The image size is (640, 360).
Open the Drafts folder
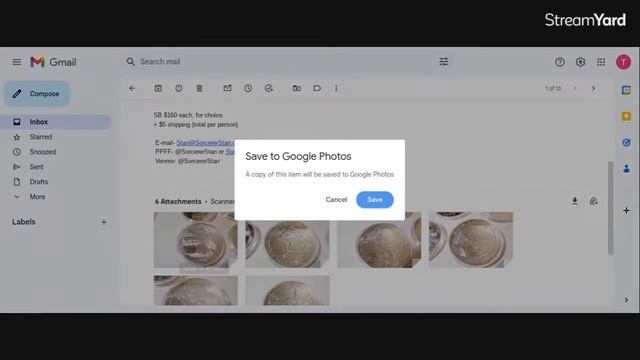38,182
